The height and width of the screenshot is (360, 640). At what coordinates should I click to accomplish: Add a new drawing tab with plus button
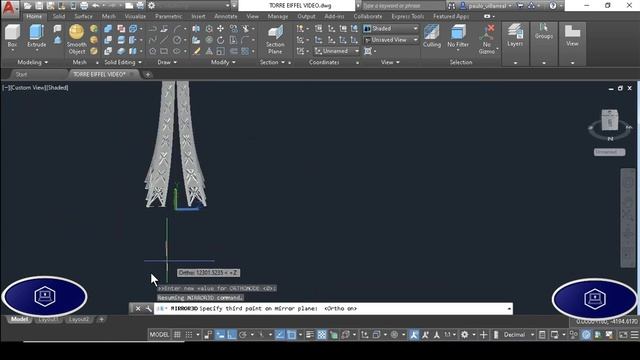point(148,74)
